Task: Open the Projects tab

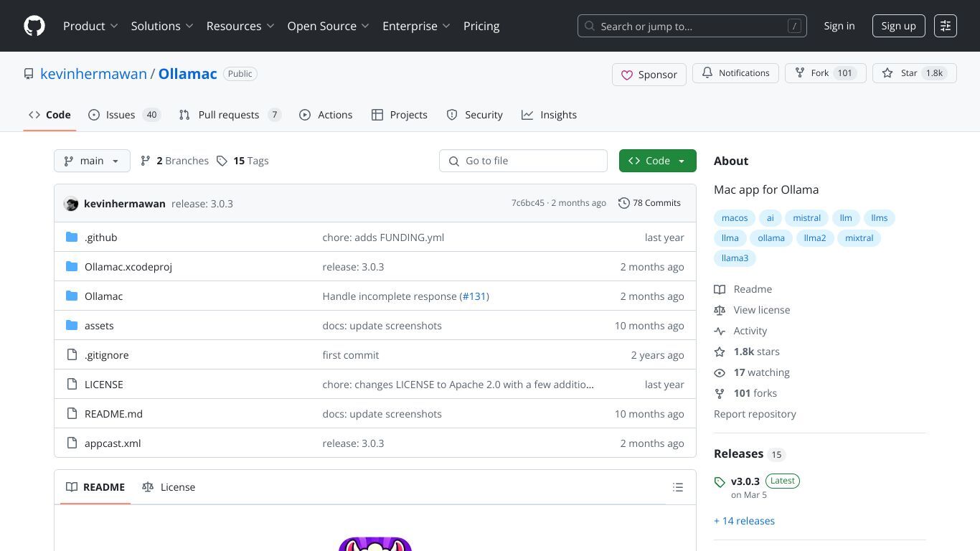Action: coord(400,115)
